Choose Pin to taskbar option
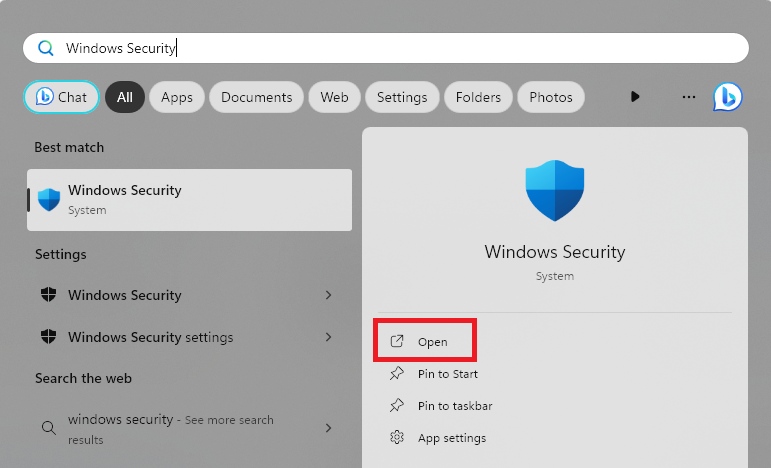Image resolution: width=771 pixels, height=468 pixels. (x=455, y=406)
